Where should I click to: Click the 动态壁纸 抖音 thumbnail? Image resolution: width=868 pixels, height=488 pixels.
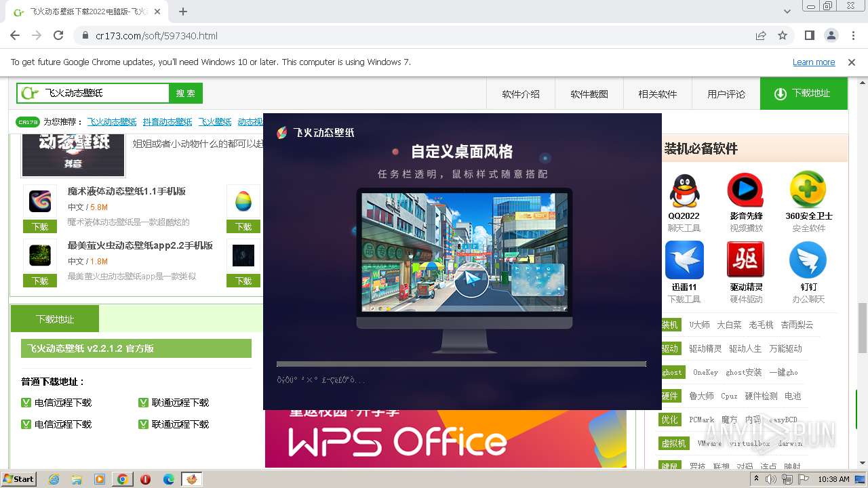point(73,155)
